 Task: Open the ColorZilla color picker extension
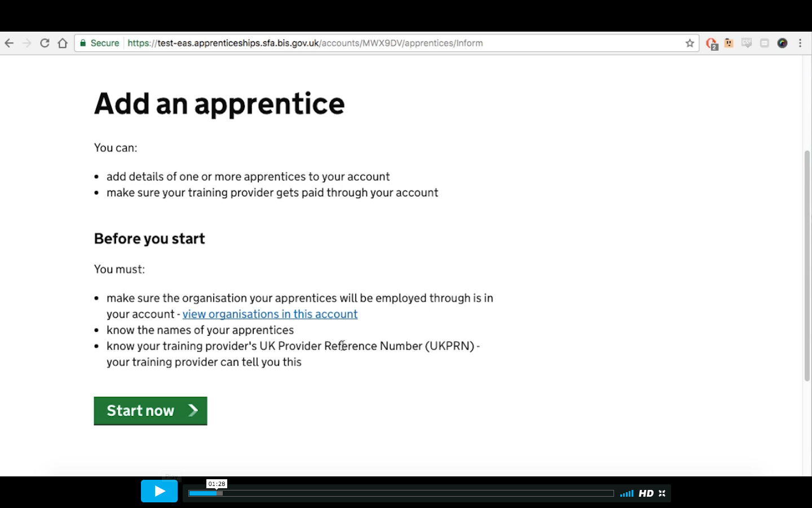(783, 42)
